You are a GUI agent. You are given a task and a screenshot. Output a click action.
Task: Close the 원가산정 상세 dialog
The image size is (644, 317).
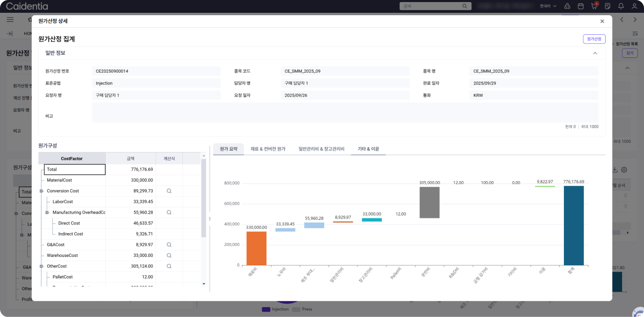pos(602,21)
